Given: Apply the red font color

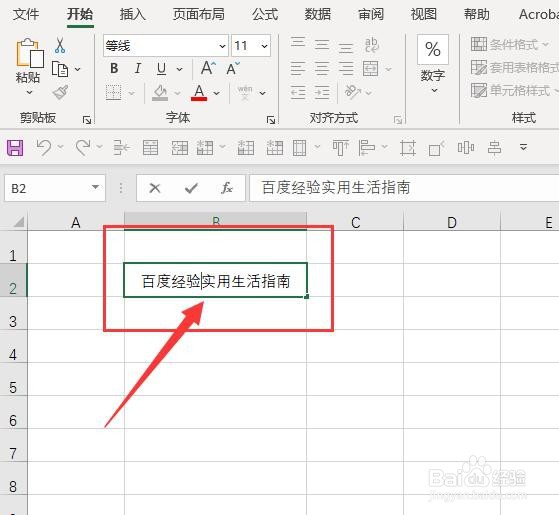Looking at the screenshot, I should [x=199, y=93].
